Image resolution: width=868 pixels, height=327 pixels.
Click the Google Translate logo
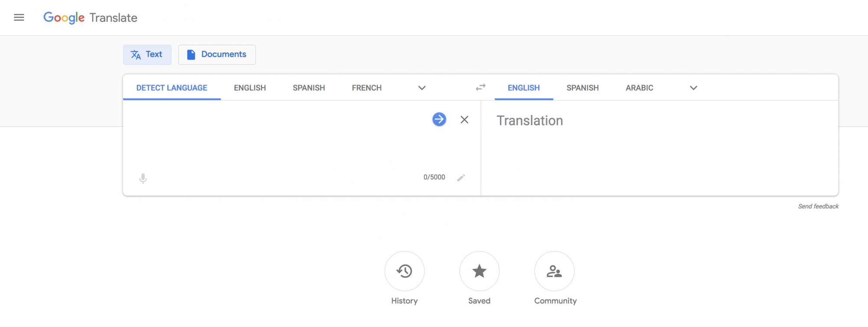click(x=90, y=17)
